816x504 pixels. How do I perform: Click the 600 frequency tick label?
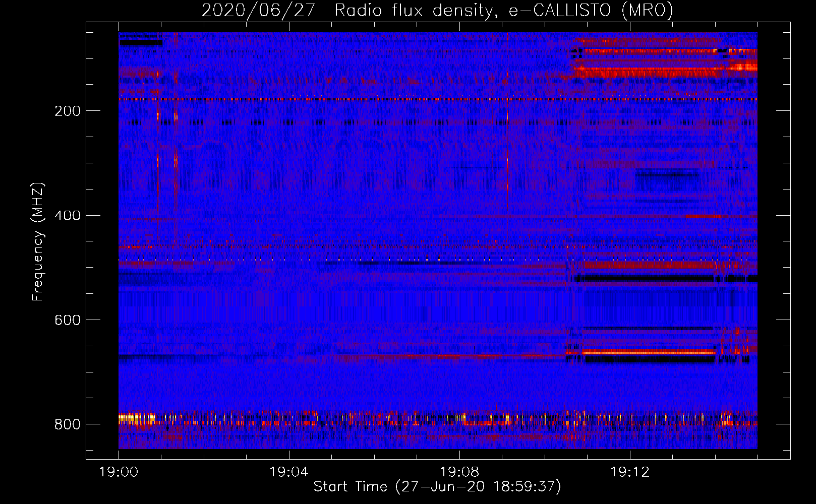tap(68, 320)
